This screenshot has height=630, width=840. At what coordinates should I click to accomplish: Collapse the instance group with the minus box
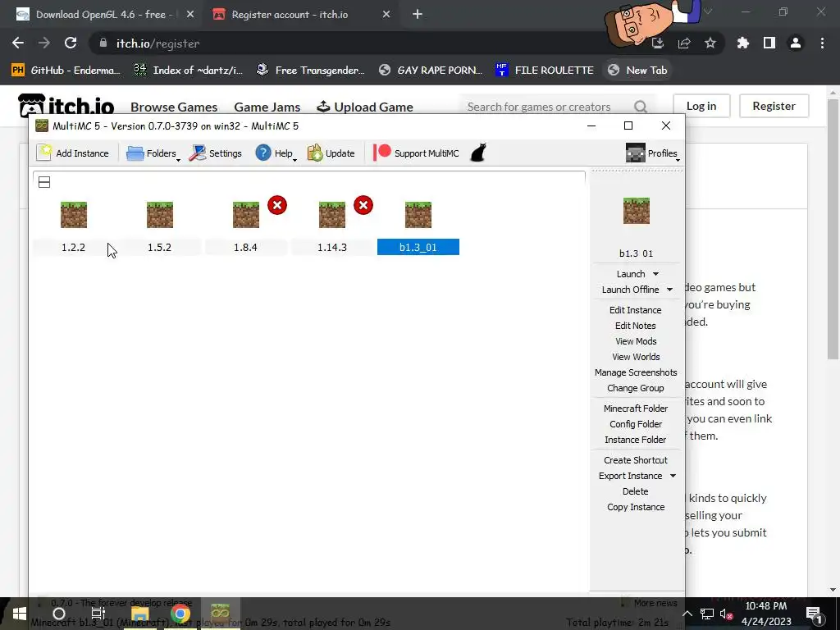click(44, 182)
